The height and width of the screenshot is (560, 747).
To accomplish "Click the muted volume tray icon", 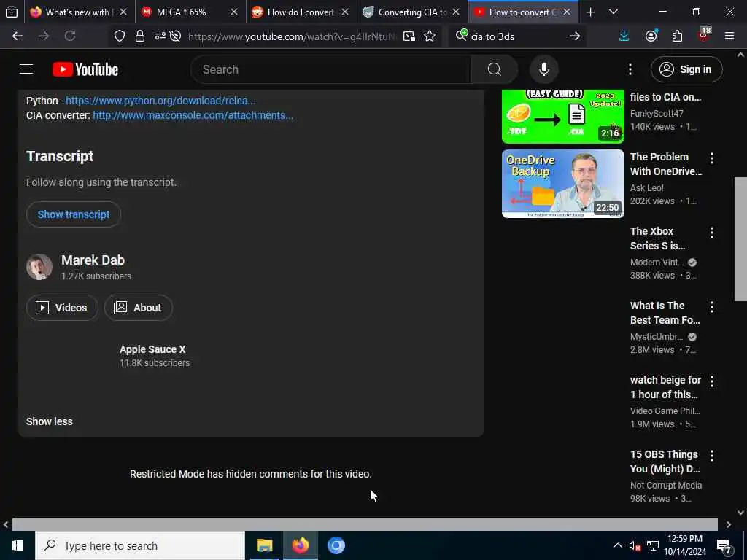I will pos(635,545).
